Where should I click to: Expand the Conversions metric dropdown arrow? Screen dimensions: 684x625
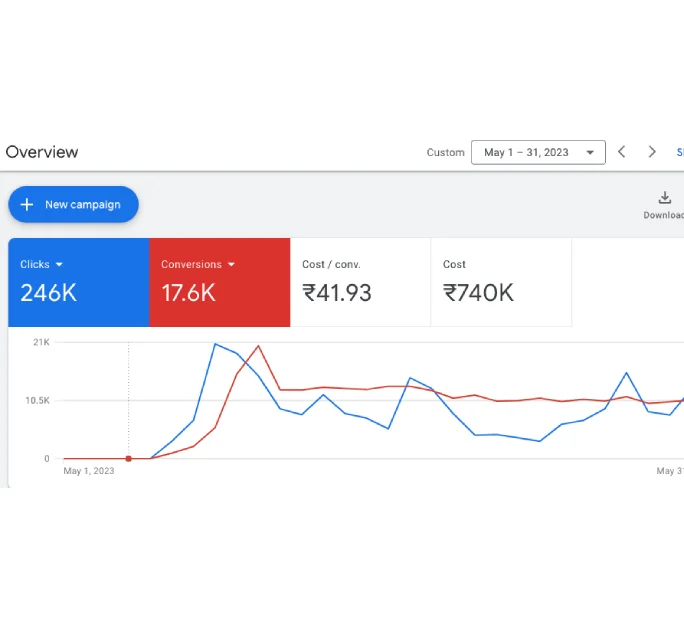[231, 264]
